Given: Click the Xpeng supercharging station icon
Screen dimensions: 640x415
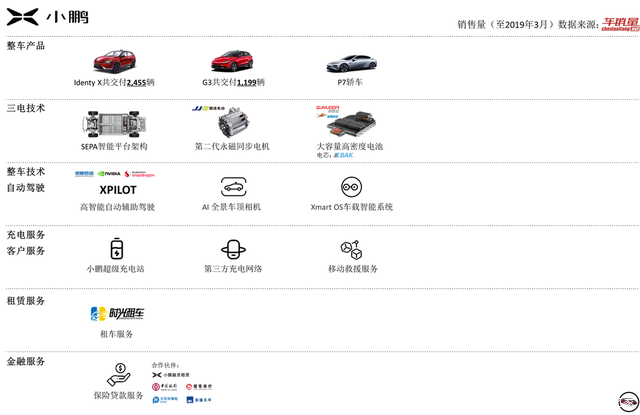Looking at the screenshot, I should (x=115, y=249).
